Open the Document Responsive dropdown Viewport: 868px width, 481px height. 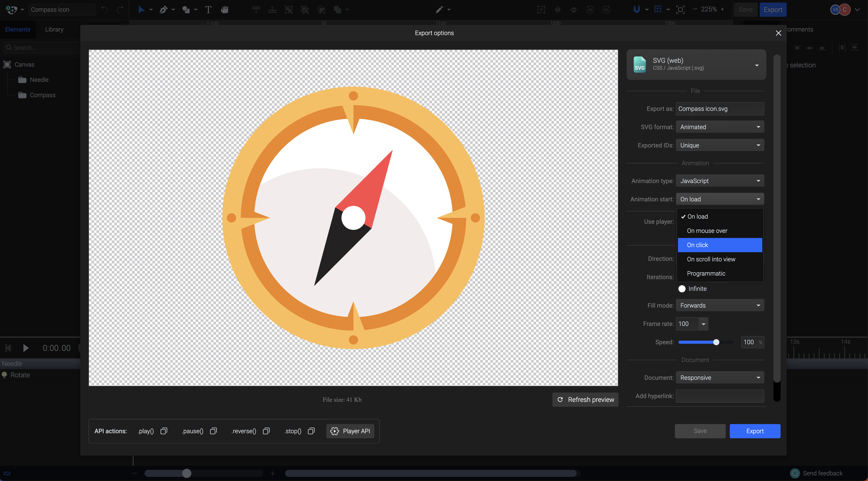pyautogui.click(x=720, y=378)
